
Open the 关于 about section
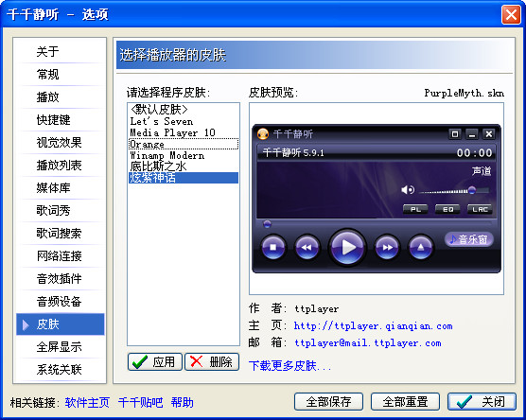tap(61, 52)
